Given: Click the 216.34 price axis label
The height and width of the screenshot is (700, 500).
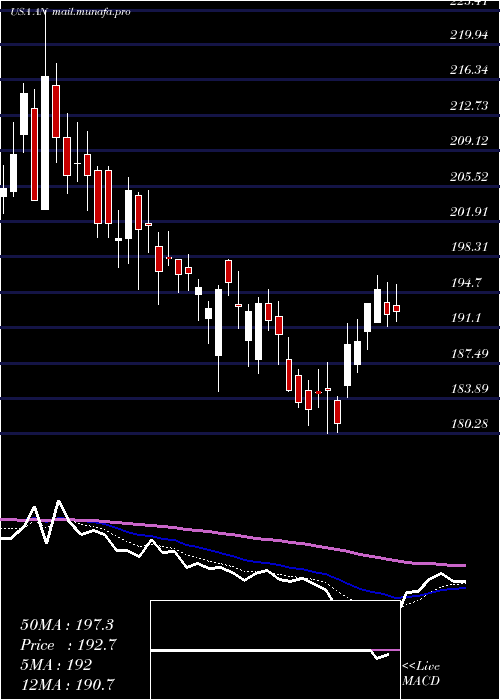Looking at the screenshot, I should (469, 70).
